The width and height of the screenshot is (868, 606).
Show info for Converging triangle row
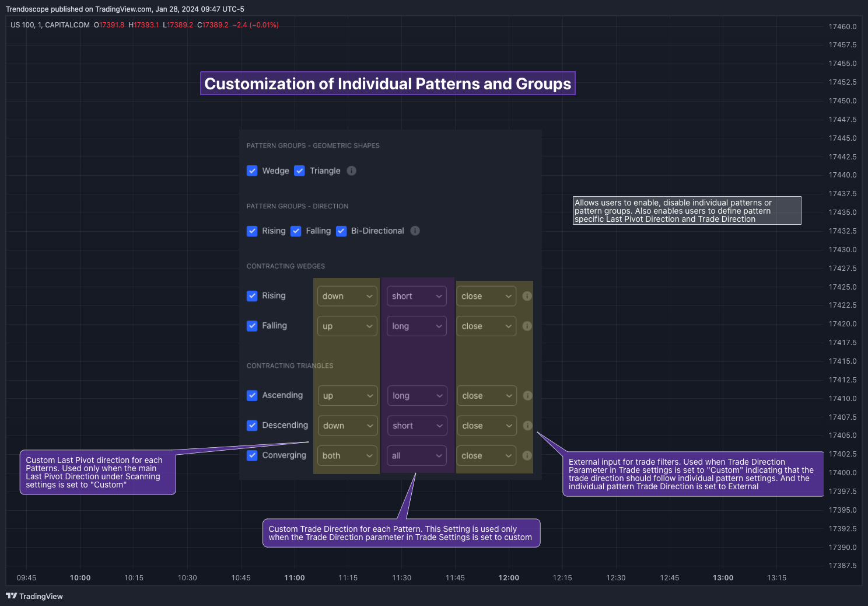pyautogui.click(x=527, y=455)
